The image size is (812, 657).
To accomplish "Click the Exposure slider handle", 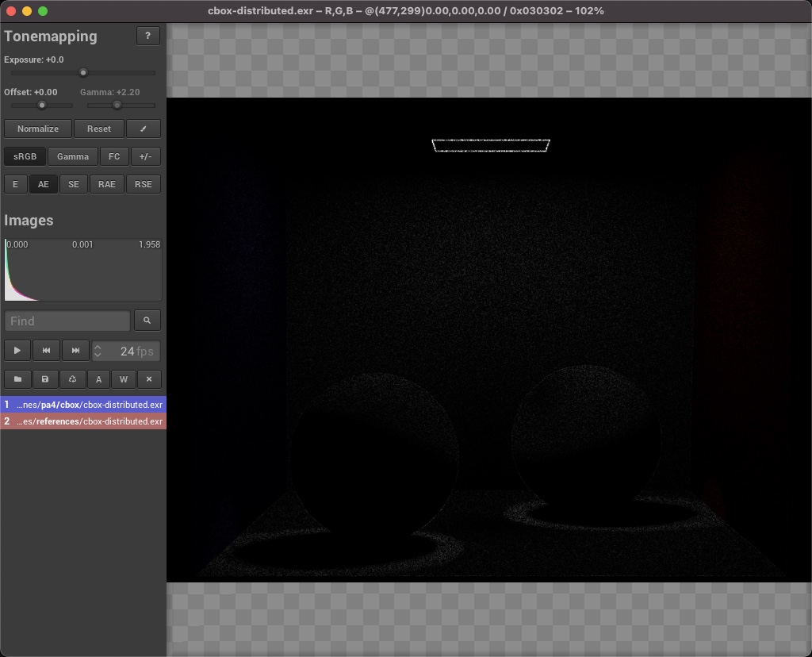I will coord(83,73).
